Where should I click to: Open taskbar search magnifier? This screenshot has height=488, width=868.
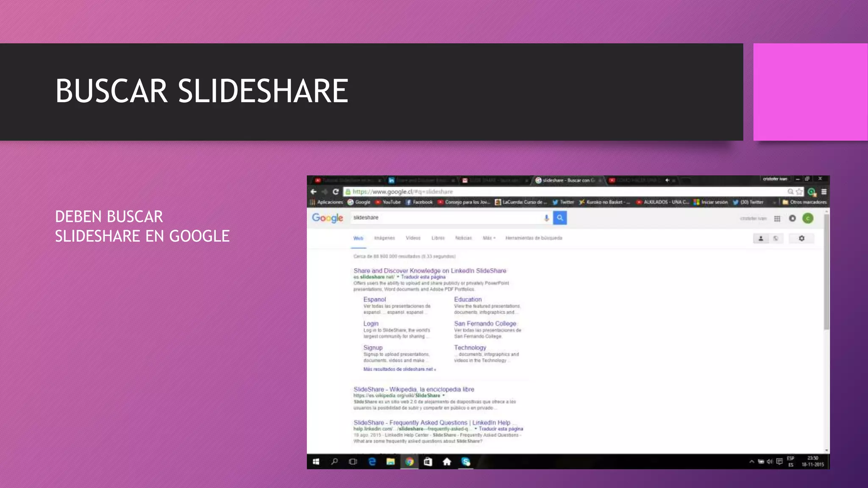click(x=334, y=462)
